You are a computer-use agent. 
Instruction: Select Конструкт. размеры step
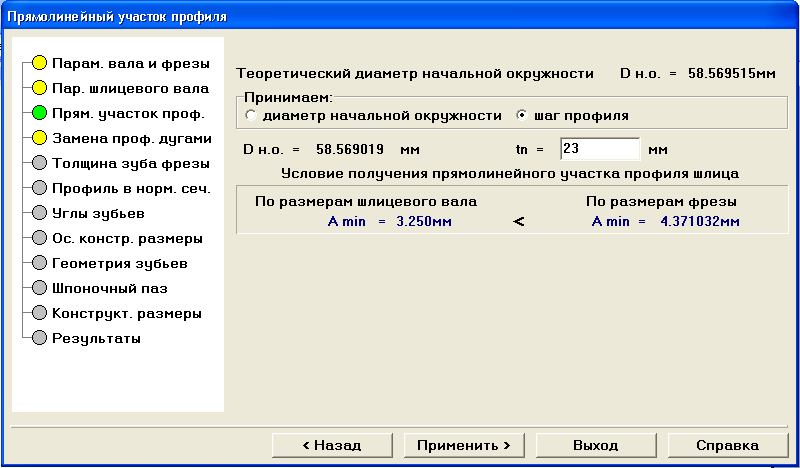[x=127, y=314]
